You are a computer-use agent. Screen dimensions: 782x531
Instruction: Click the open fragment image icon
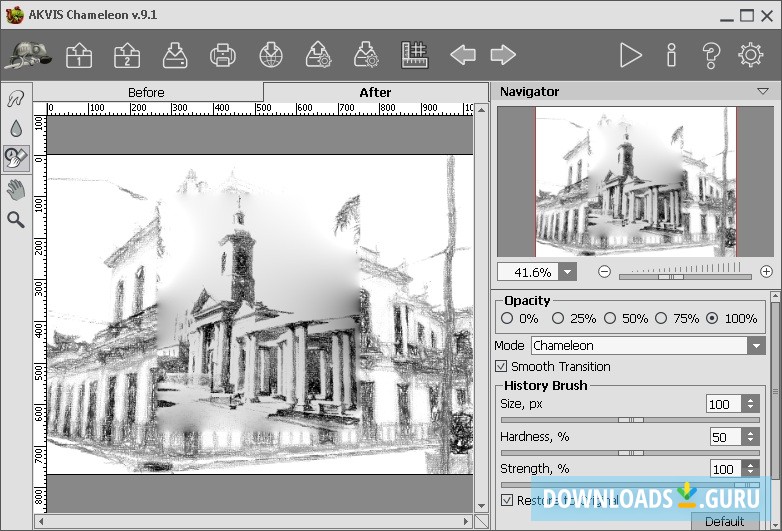point(126,55)
